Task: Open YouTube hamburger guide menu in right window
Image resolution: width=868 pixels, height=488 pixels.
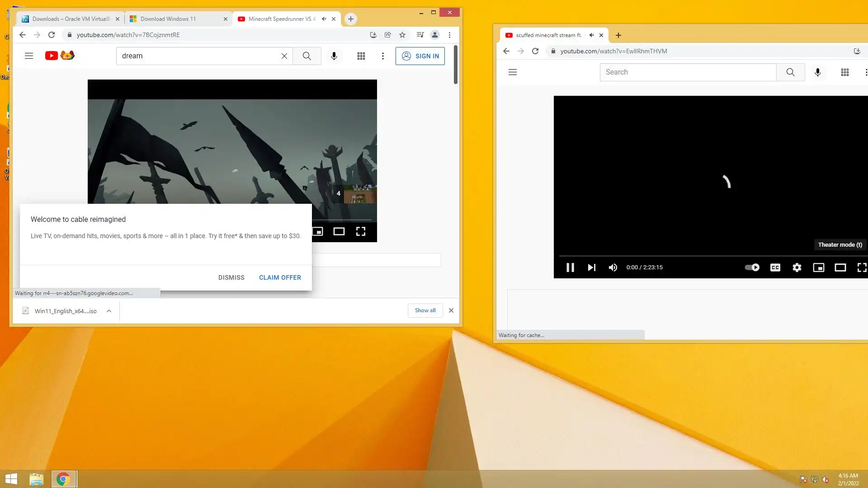Action: (x=512, y=72)
